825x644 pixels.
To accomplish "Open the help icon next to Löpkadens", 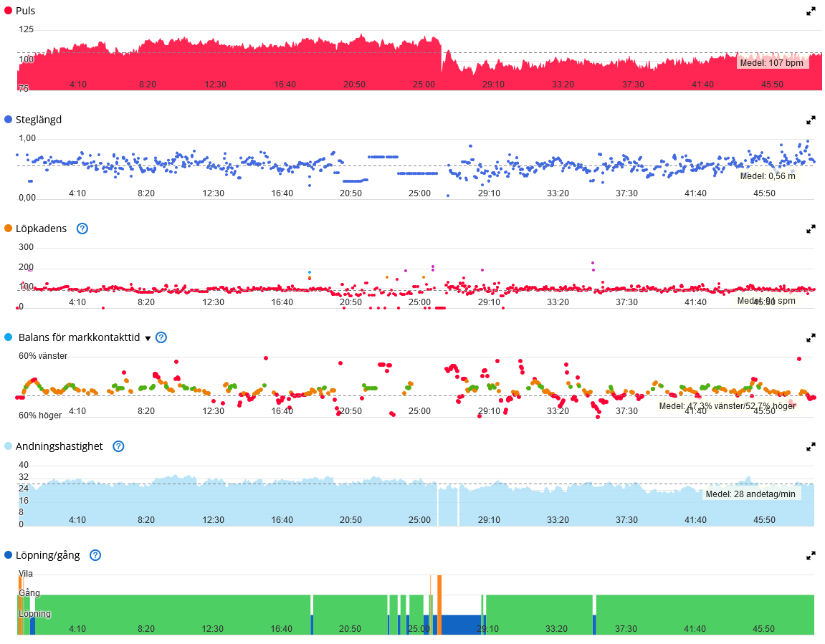I will (82, 229).
